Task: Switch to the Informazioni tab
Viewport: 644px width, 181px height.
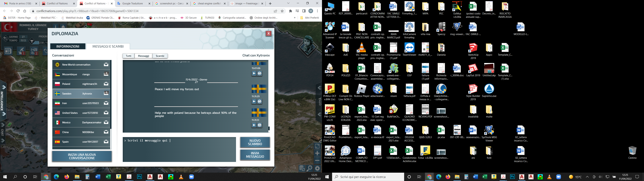Action: (68, 46)
